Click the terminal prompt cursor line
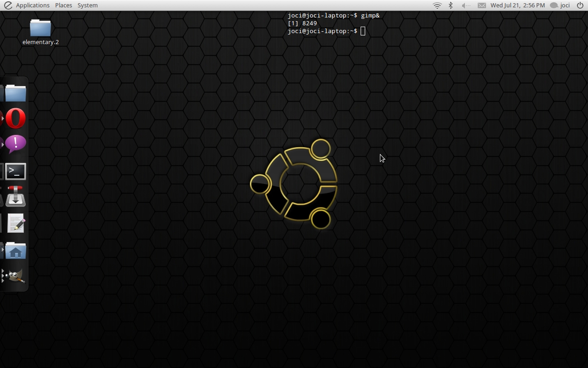The width and height of the screenshot is (588, 368). pyautogui.click(x=326, y=31)
